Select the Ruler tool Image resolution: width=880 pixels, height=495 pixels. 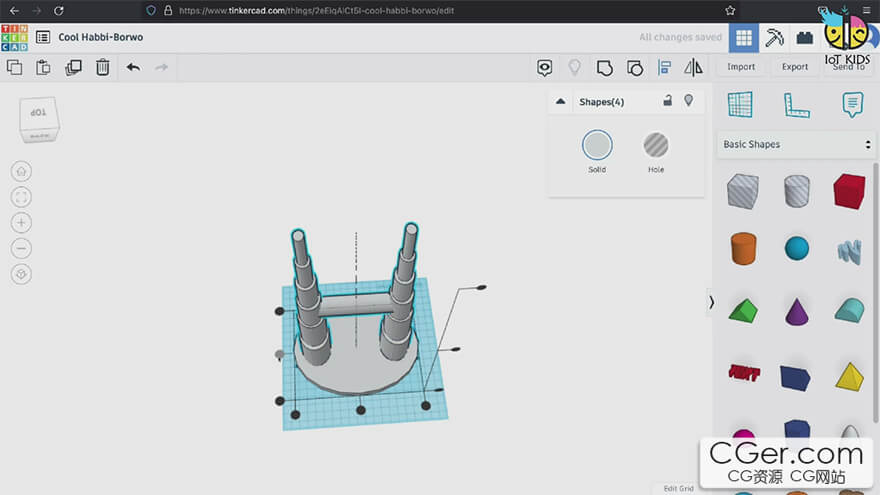[x=796, y=105]
